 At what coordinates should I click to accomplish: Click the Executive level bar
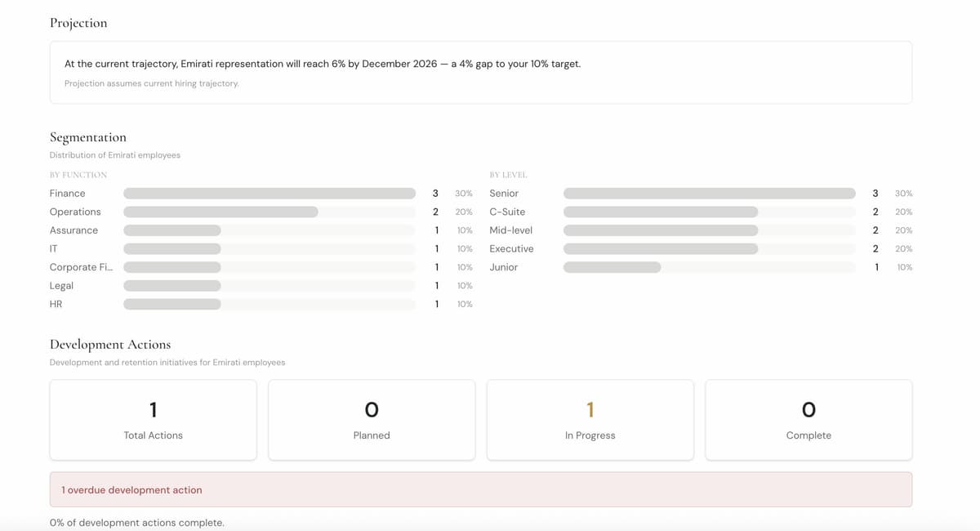710,248
